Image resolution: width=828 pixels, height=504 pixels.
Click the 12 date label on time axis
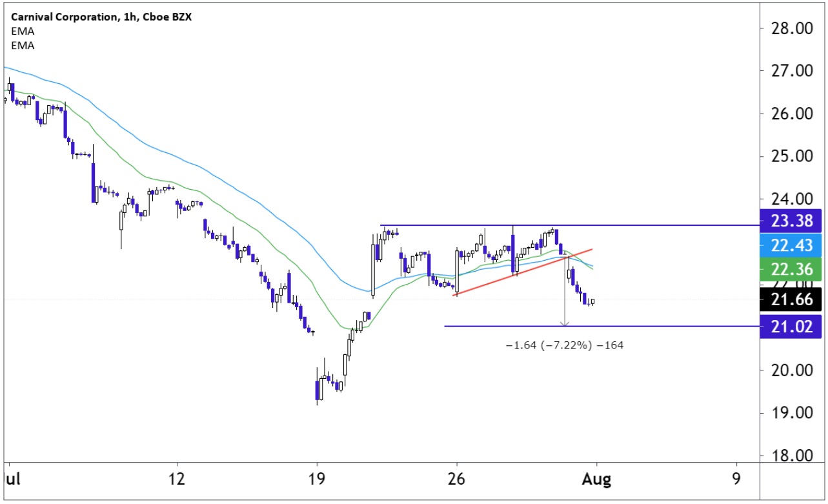pos(176,479)
